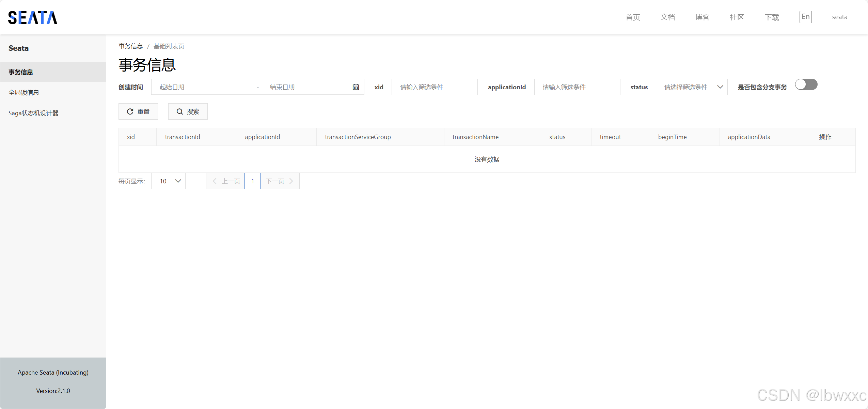
Task: Open the 下载 navigation link
Action: 772,17
